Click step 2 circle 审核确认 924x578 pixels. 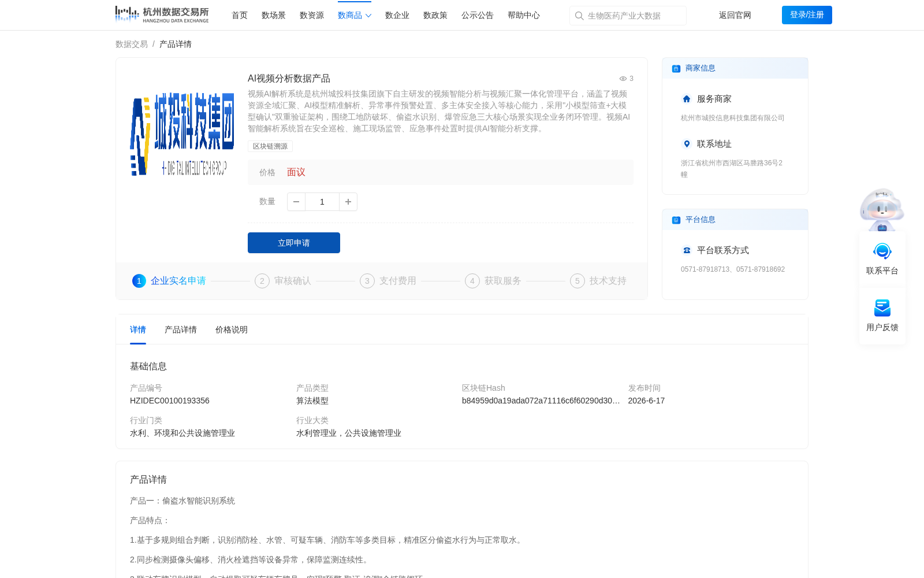(262, 281)
